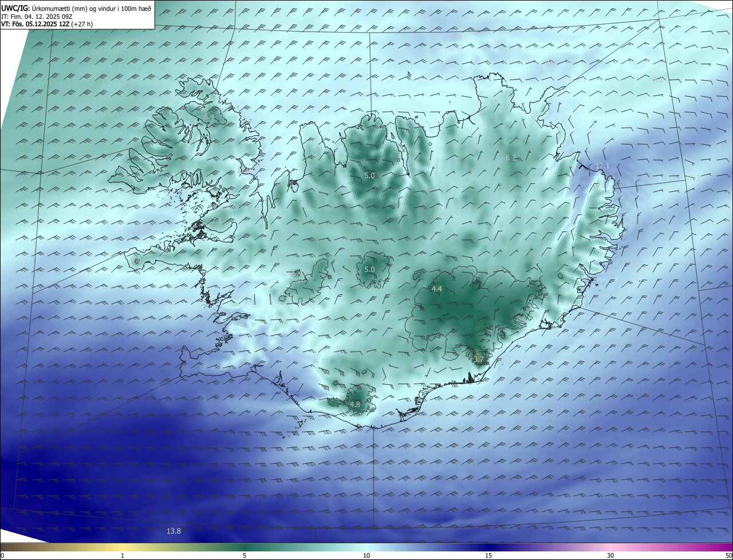Click the 3.7 value near the southeast coast
The width and height of the screenshot is (733, 560).
(479, 360)
